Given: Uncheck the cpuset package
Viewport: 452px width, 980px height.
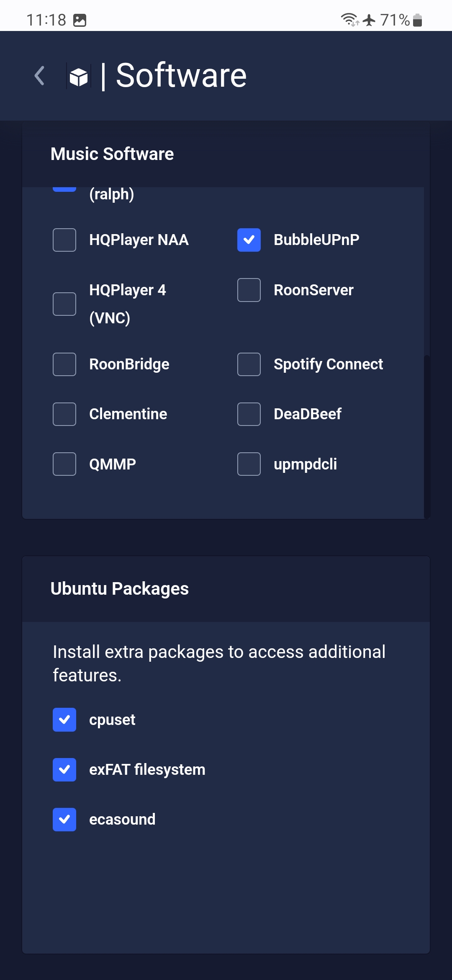Looking at the screenshot, I should (64, 720).
